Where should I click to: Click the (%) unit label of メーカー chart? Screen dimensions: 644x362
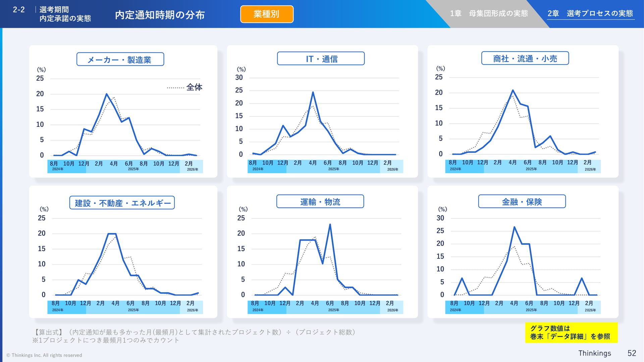(x=41, y=70)
